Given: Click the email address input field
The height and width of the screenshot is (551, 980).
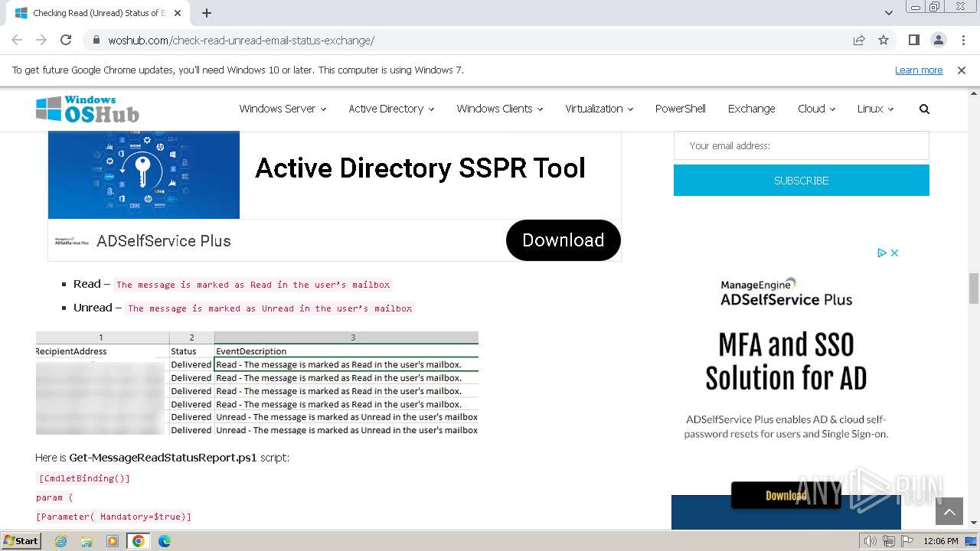Looking at the screenshot, I should pyautogui.click(x=802, y=145).
